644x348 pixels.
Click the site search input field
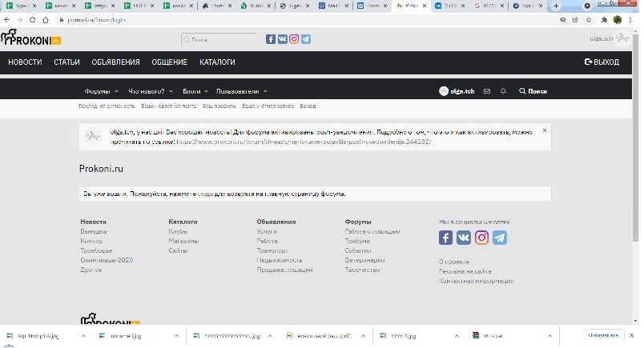tap(221, 38)
